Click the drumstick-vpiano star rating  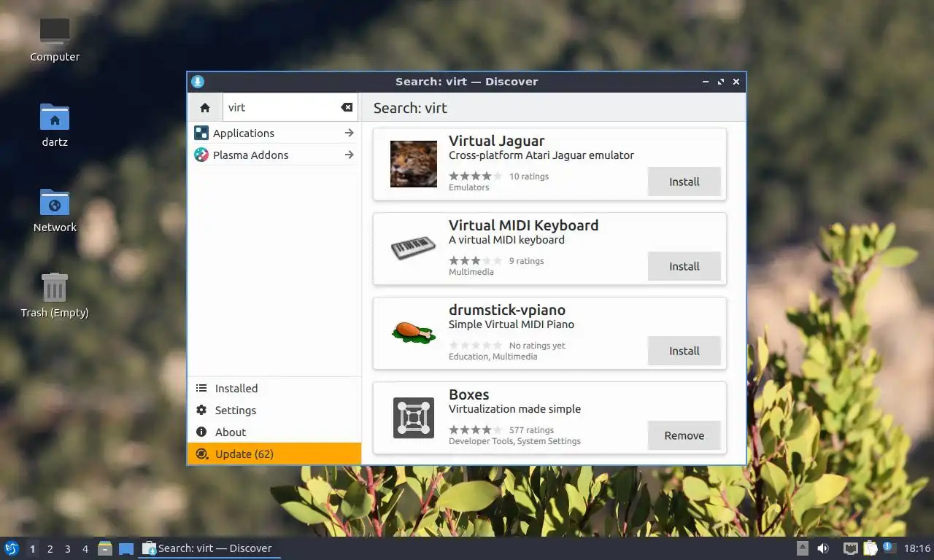pyautogui.click(x=475, y=345)
